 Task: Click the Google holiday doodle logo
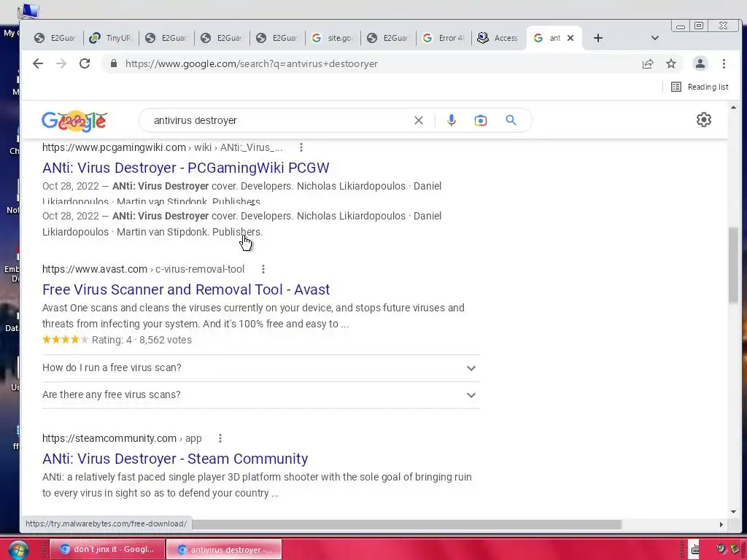[x=74, y=121]
